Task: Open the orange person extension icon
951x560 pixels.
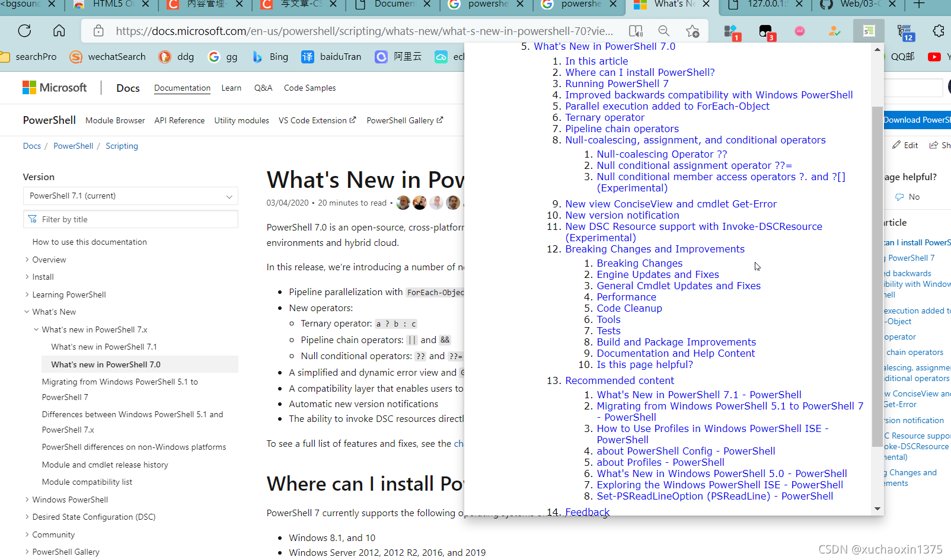Action: point(834,31)
